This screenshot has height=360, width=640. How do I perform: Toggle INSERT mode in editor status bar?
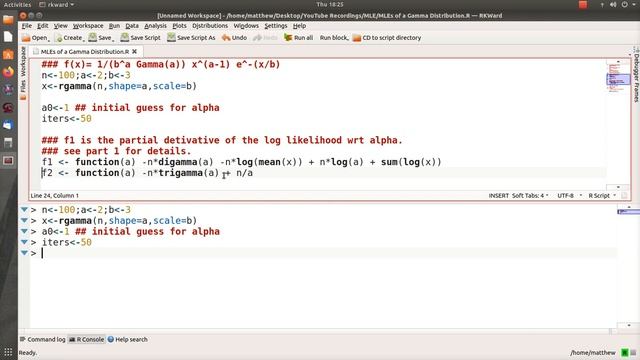click(x=498, y=196)
